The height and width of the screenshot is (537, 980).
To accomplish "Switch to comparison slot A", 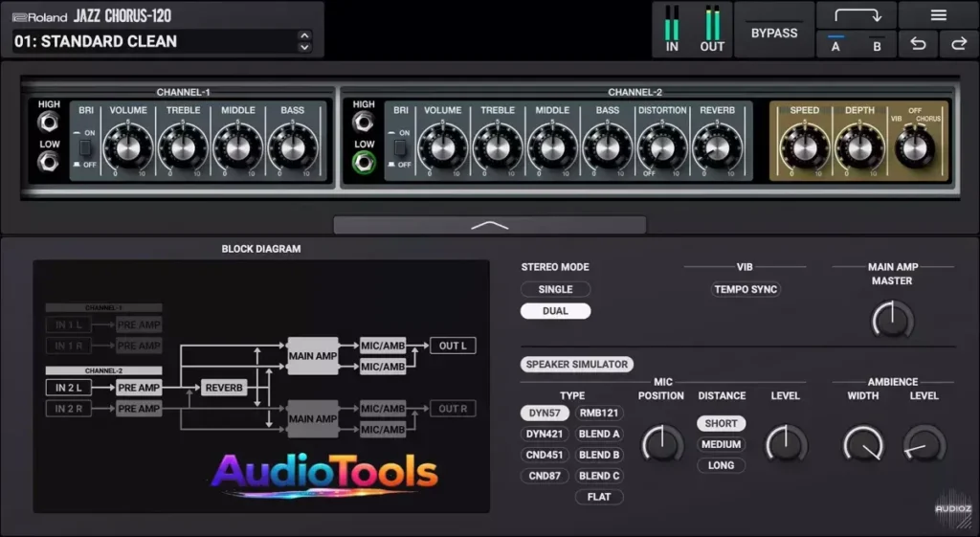I will [835, 46].
